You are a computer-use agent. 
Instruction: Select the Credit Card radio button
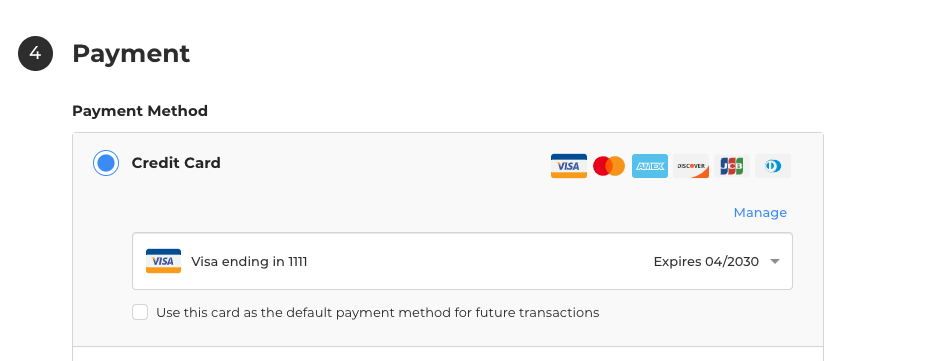pos(106,163)
